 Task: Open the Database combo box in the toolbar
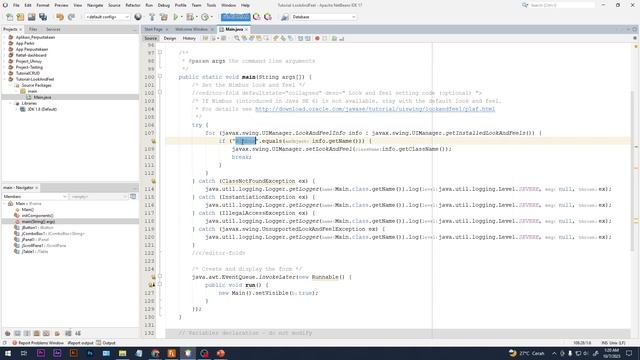click(324, 17)
